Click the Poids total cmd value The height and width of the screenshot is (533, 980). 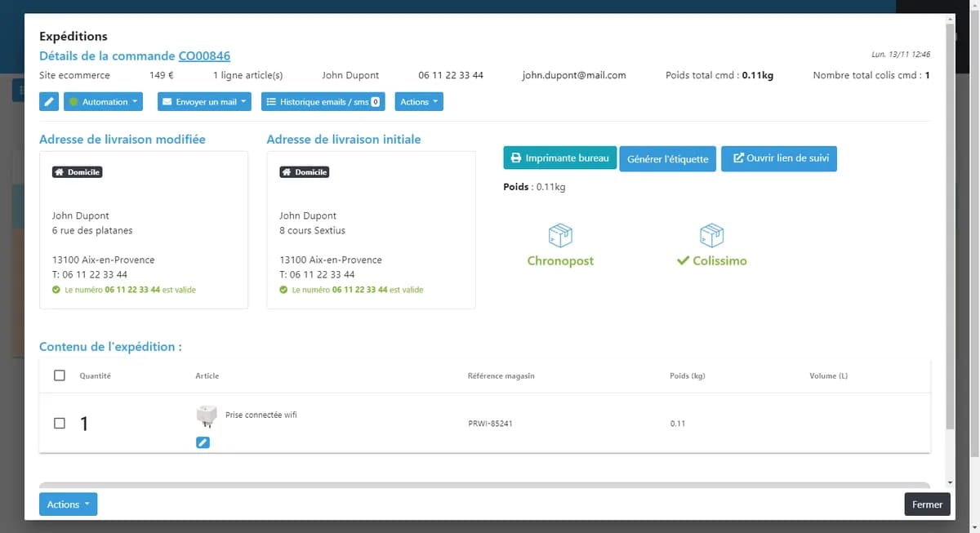(758, 75)
